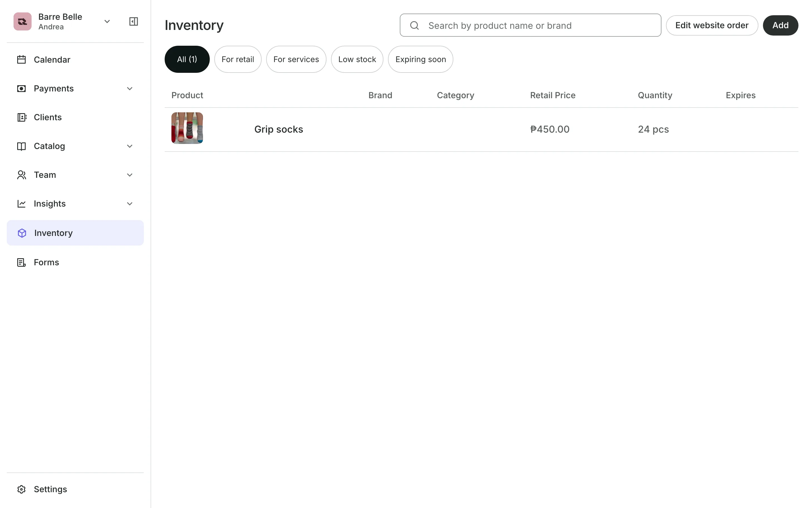Click the Inventory page heading
812x508 pixels.
[x=194, y=25]
